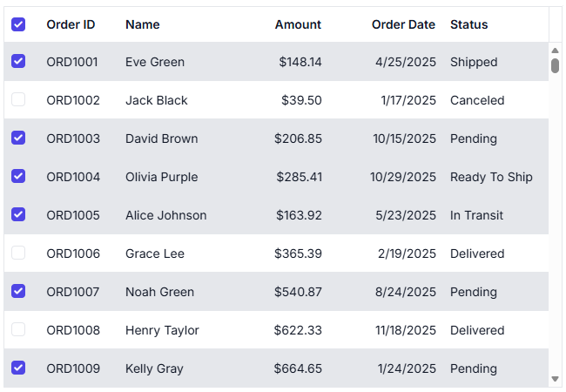
Task: Click the Status column header
Action: (469, 24)
